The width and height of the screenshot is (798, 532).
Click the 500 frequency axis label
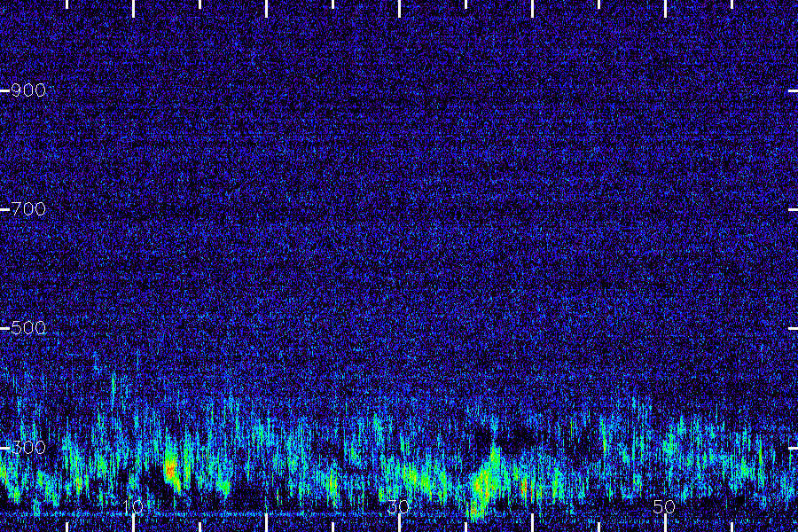28,328
